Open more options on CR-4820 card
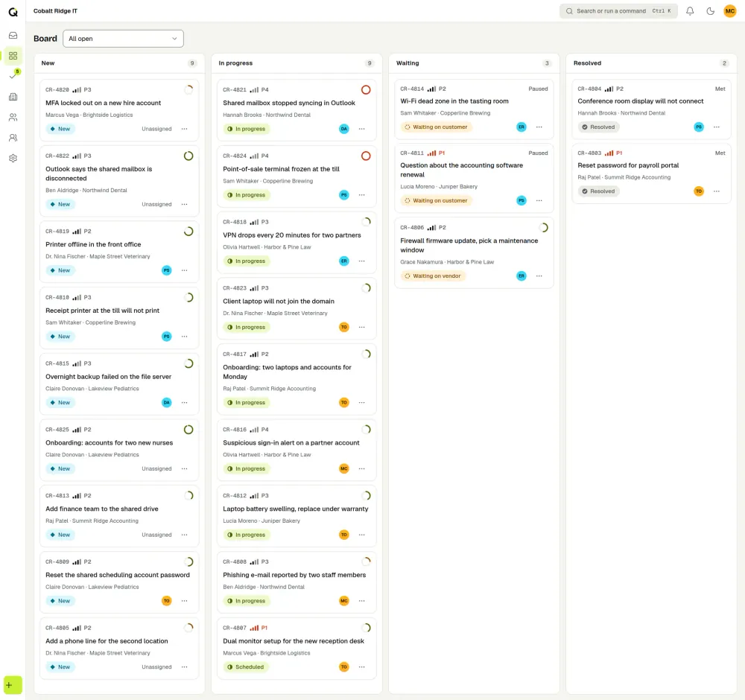The width and height of the screenshot is (745, 700). pyautogui.click(x=184, y=129)
